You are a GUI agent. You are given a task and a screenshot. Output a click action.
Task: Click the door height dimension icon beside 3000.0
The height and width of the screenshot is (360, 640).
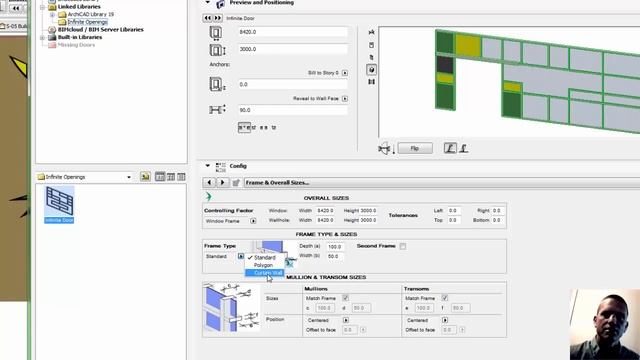click(217, 50)
